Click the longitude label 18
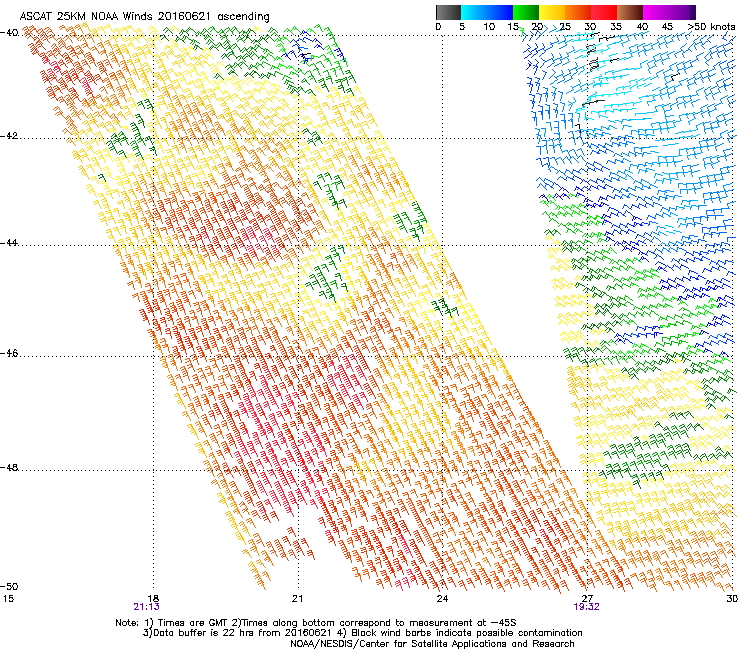 coord(153,599)
